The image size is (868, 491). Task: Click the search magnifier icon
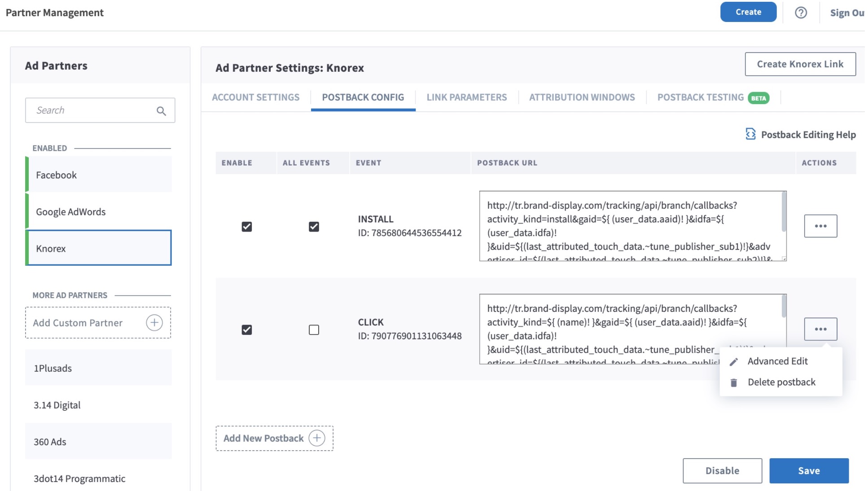point(161,111)
